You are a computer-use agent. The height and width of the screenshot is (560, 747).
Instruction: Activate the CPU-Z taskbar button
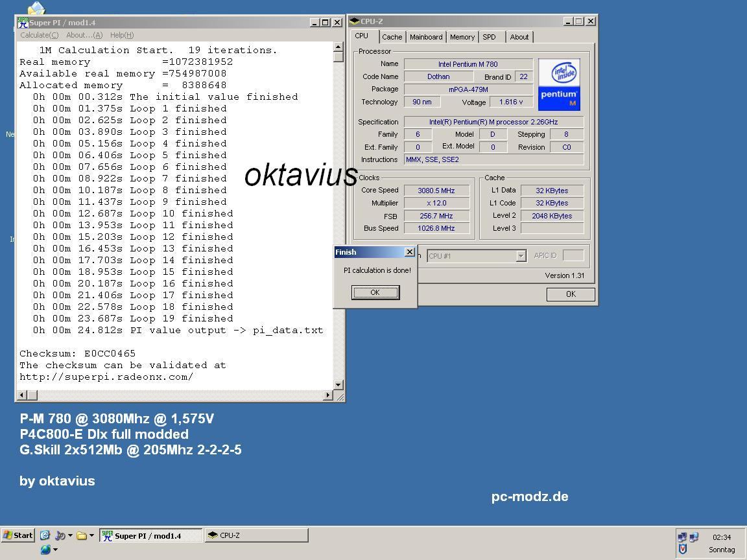pyautogui.click(x=257, y=535)
